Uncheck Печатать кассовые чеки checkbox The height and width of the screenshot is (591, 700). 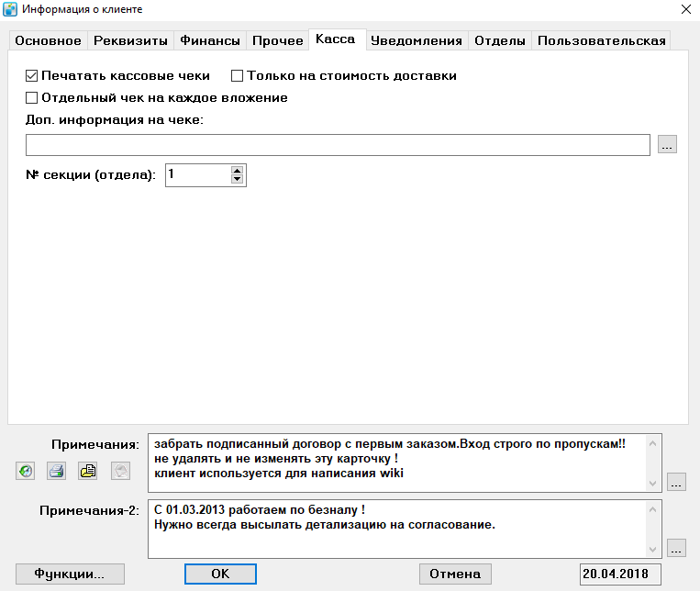coord(32,75)
